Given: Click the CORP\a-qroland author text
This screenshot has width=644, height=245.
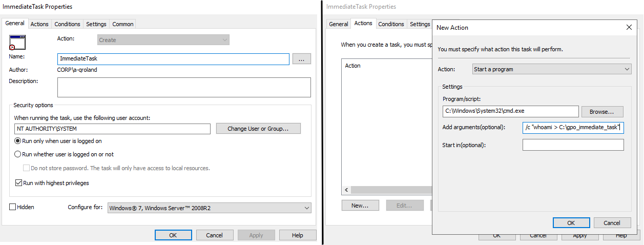Looking at the screenshot, I should (x=77, y=70).
